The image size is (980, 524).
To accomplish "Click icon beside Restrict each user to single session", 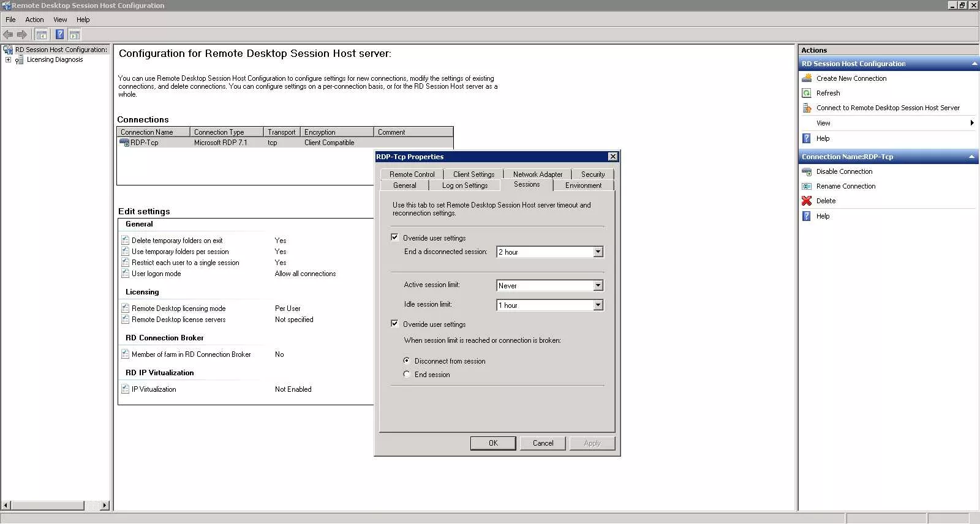I will pyautogui.click(x=125, y=263).
